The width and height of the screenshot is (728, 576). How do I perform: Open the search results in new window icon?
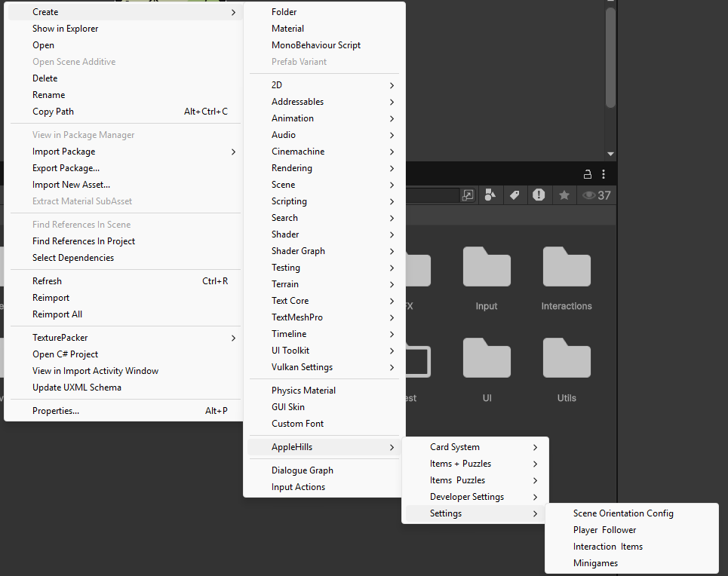[x=468, y=195]
